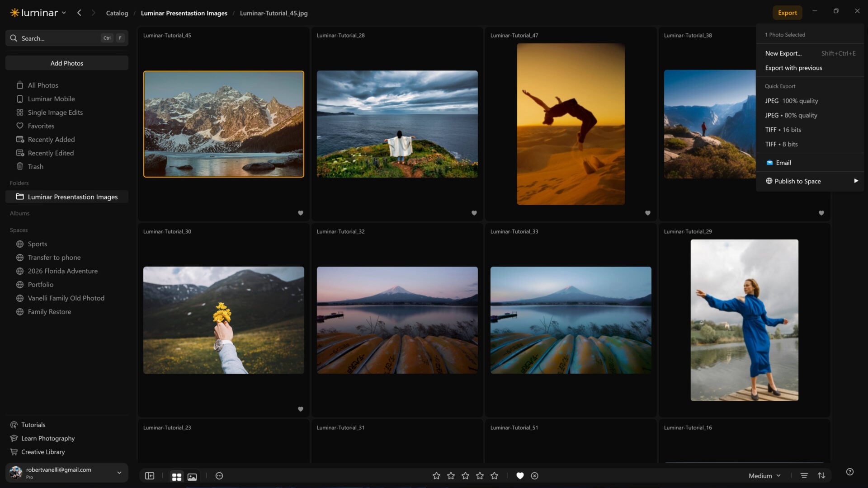The image size is (868, 488).
Task: Select Luminar-Tutorial_29 blue dress thumbnail
Action: tap(744, 320)
